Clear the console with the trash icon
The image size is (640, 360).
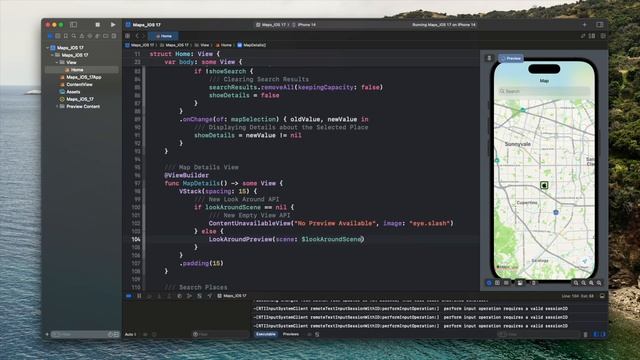[x=586, y=334]
